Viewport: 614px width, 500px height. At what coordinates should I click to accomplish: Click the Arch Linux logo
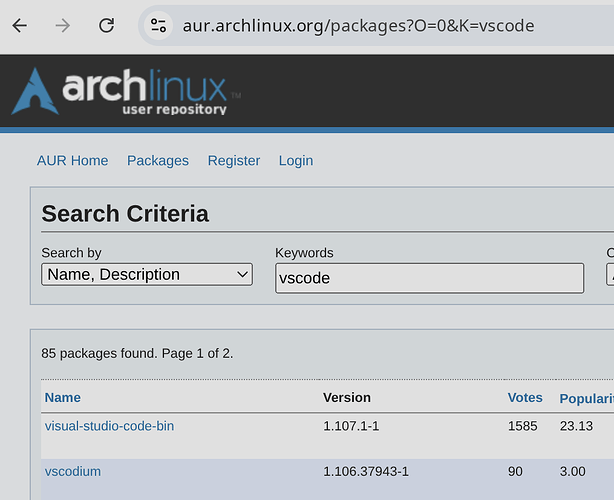tap(125, 90)
